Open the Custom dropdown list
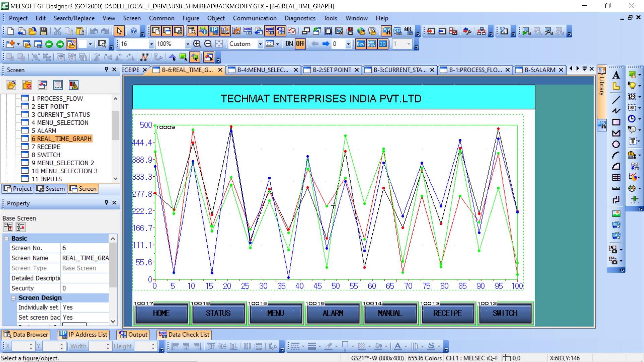Screen dimensions: 644x362 point(260,44)
